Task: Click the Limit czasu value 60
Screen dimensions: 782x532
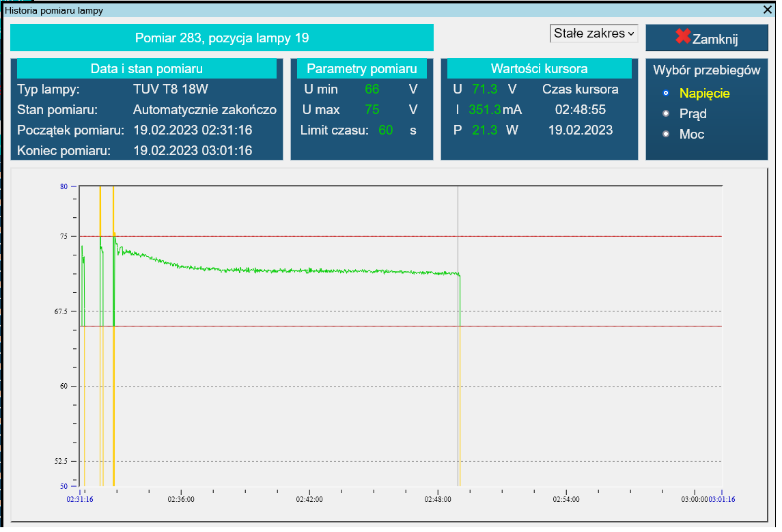Action: 387,130
